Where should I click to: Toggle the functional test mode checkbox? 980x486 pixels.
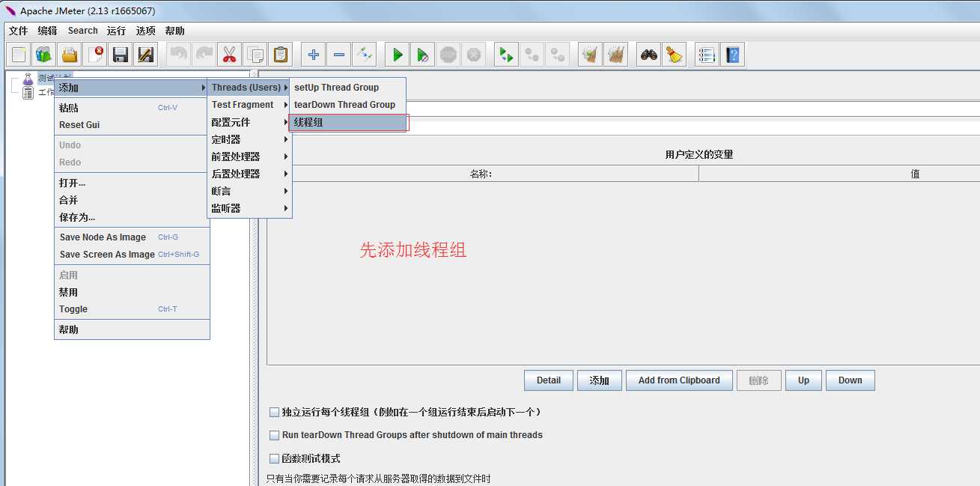(274, 458)
